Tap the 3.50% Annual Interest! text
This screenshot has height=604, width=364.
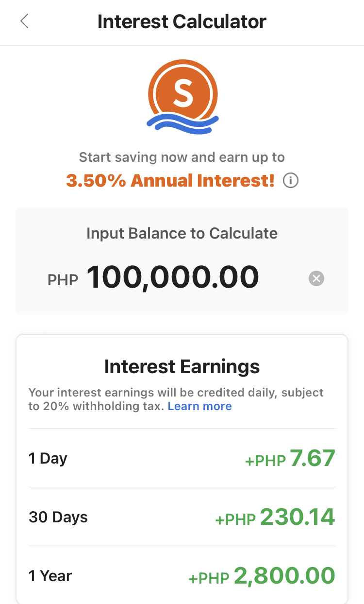tap(170, 181)
